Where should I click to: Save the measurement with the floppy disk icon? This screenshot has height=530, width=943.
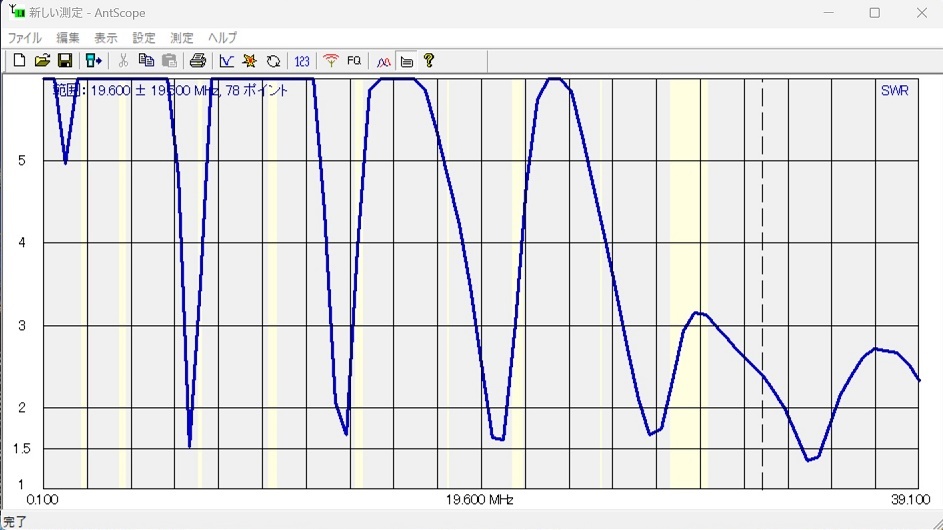(x=65, y=61)
